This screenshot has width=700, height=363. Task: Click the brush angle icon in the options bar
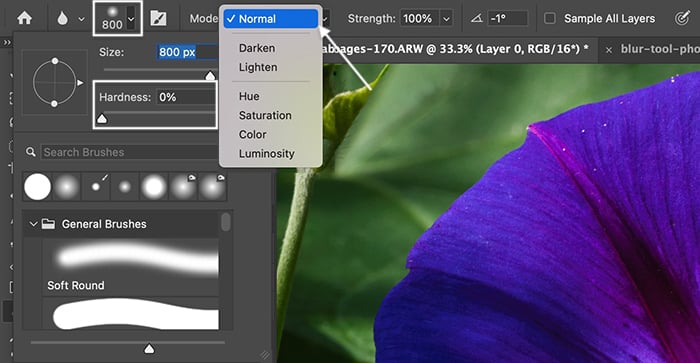click(477, 18)
